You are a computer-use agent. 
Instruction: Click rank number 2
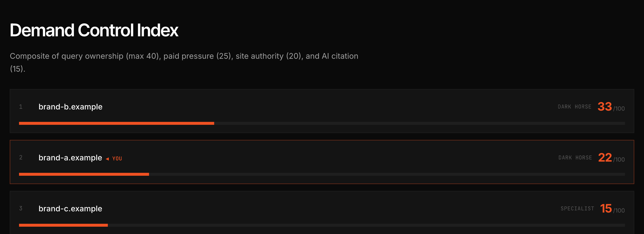click(21, 157)
